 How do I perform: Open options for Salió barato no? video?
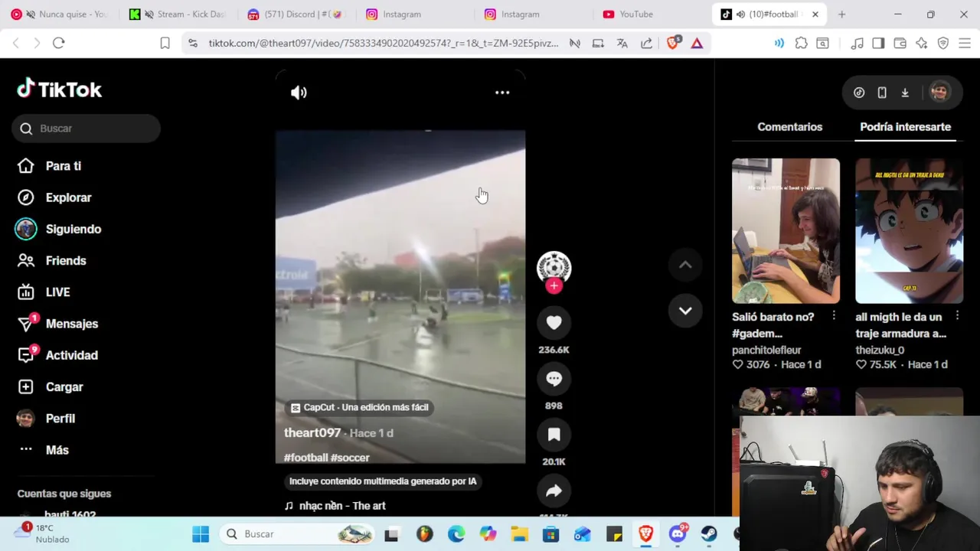(834, 316)
